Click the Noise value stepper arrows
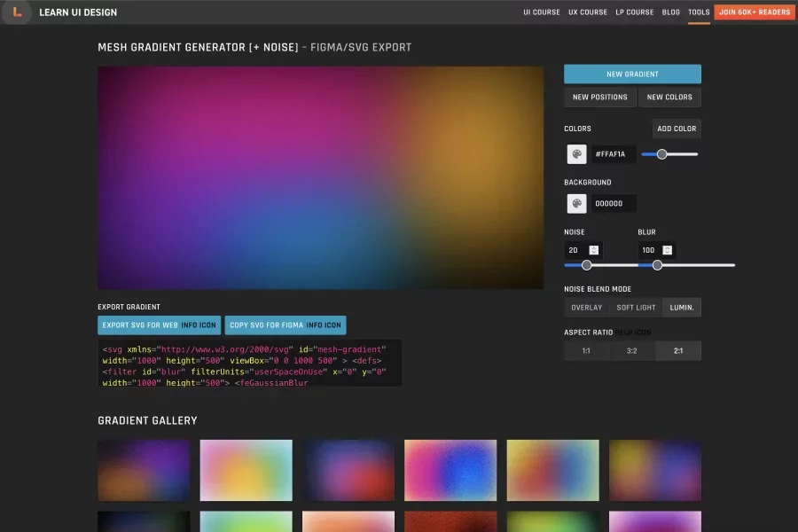798x532 pixels. (x=594, y=251)
